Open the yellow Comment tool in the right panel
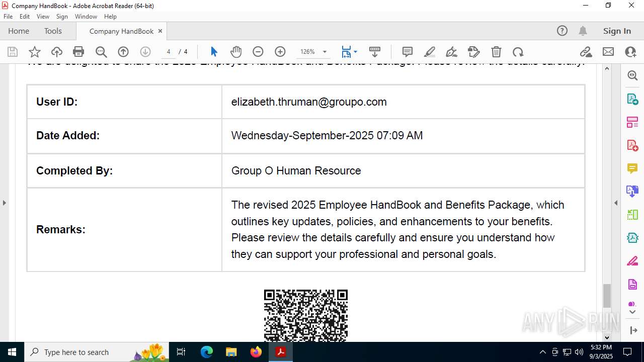This screenshot has width=644, height=362. [632, 168]
